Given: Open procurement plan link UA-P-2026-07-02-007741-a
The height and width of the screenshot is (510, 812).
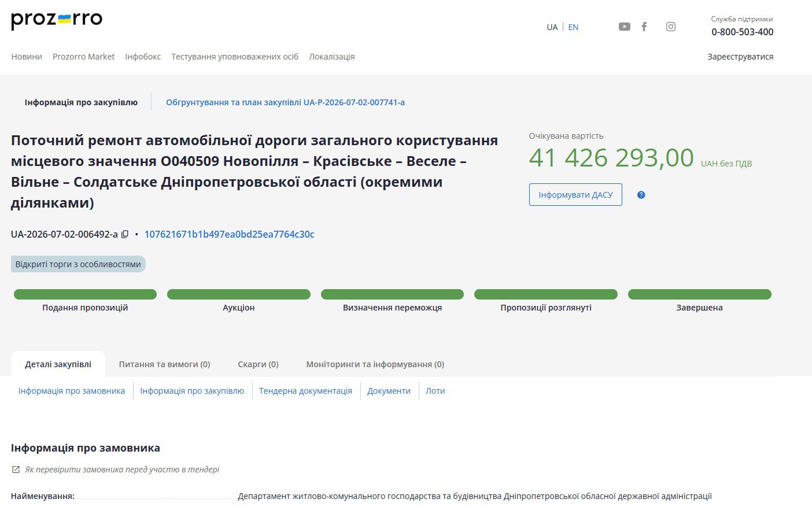Looking at the screenshot, I should (285, 102).
